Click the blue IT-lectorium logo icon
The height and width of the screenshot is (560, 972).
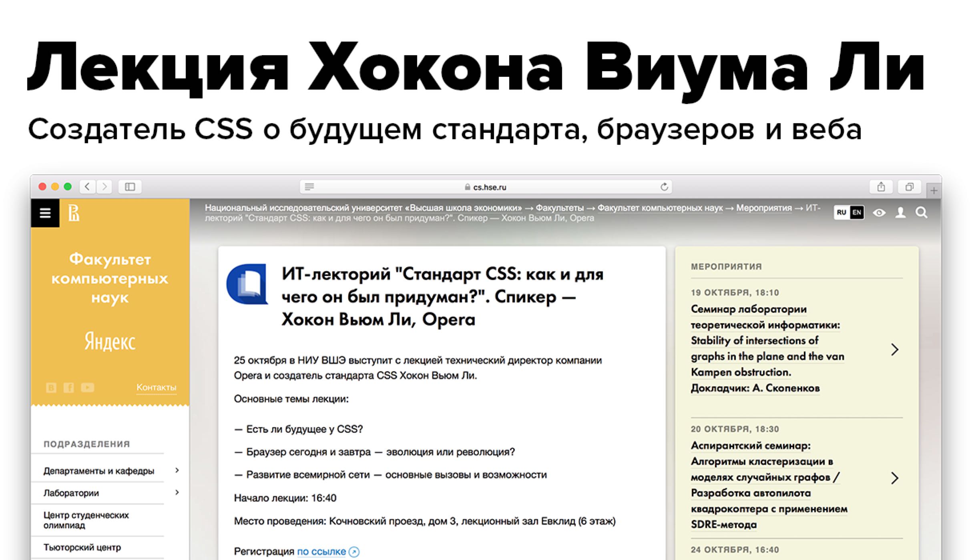(x=248, y=284)
